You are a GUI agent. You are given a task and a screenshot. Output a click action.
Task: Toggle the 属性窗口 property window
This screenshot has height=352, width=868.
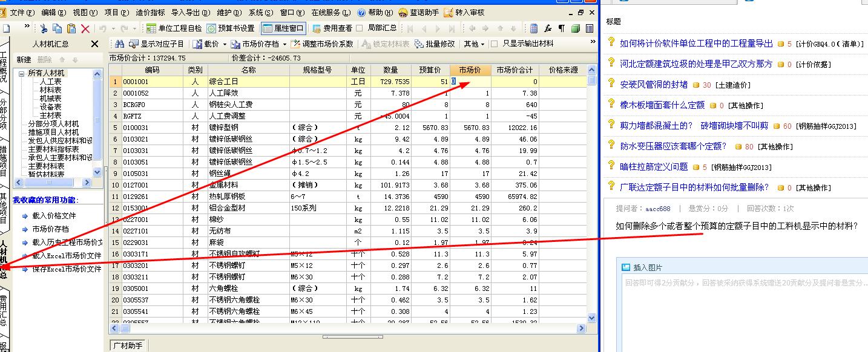[x=284, y=28]
